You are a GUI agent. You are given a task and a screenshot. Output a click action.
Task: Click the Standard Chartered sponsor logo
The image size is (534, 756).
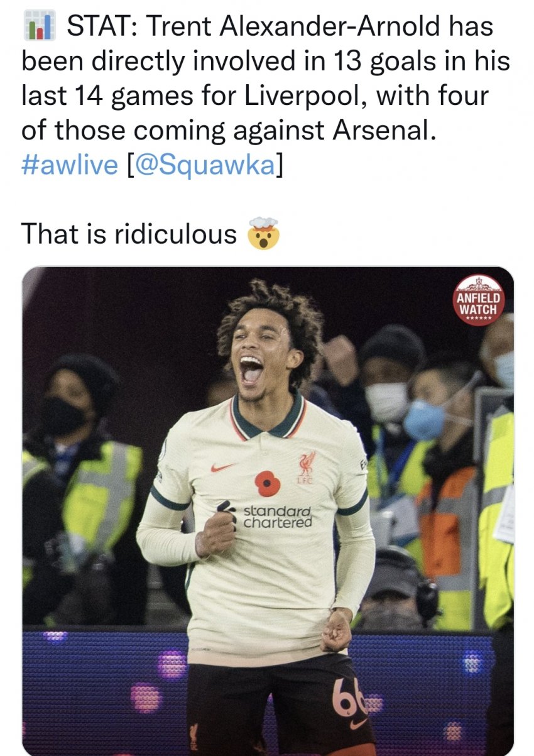(271, 515)
